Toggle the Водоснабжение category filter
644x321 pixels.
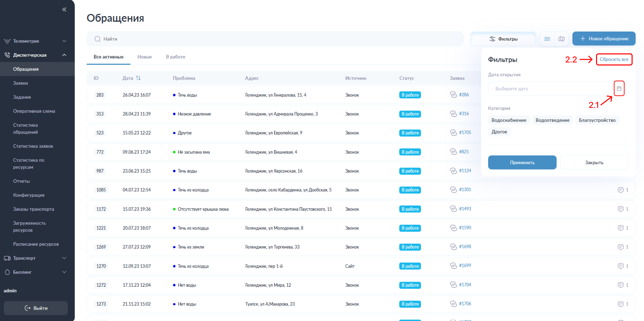point(508,120)
